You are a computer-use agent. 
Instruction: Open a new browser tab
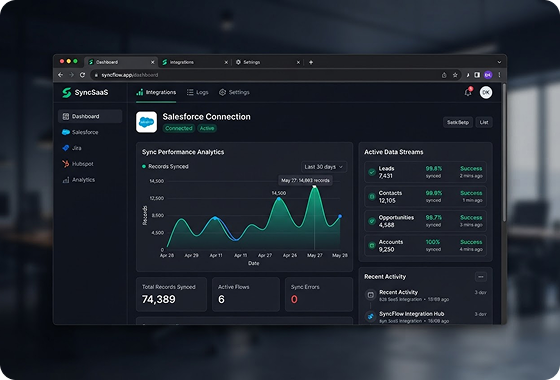[x=311, y=62]
